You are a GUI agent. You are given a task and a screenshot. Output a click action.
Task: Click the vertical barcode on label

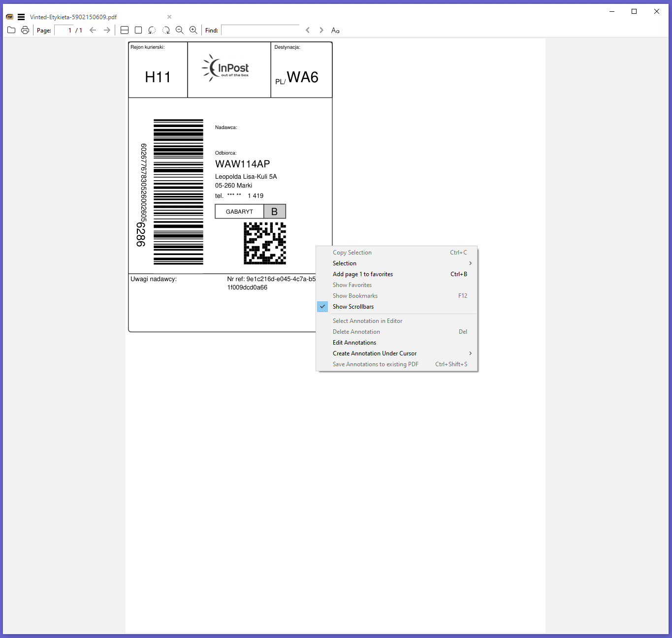178,192
